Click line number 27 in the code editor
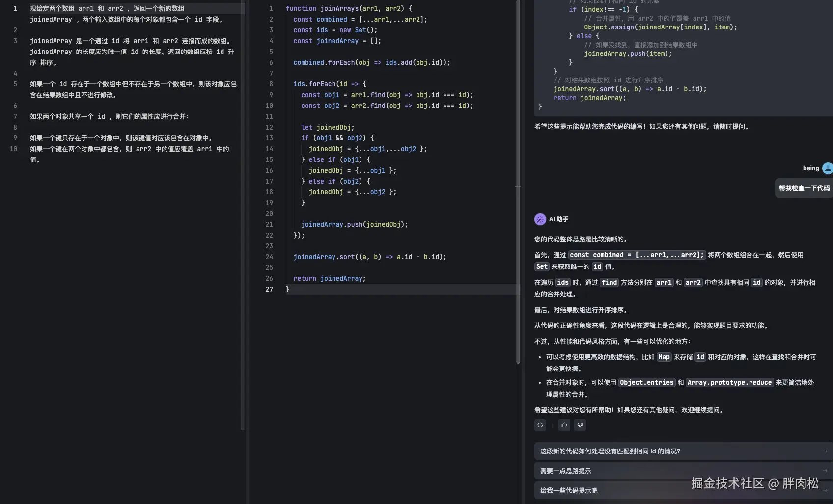This screenshot has height=504, width=833. pyautogui.click(x=269, y=289)
